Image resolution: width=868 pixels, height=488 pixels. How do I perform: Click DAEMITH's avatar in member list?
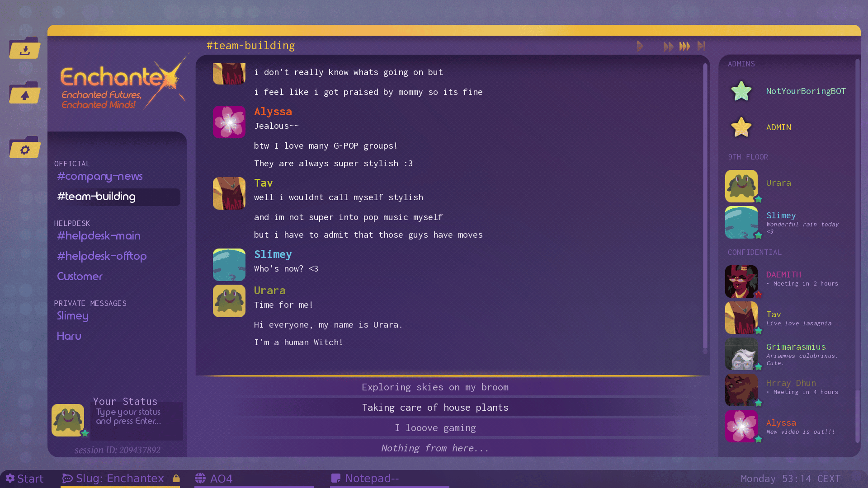click(741, 281)
